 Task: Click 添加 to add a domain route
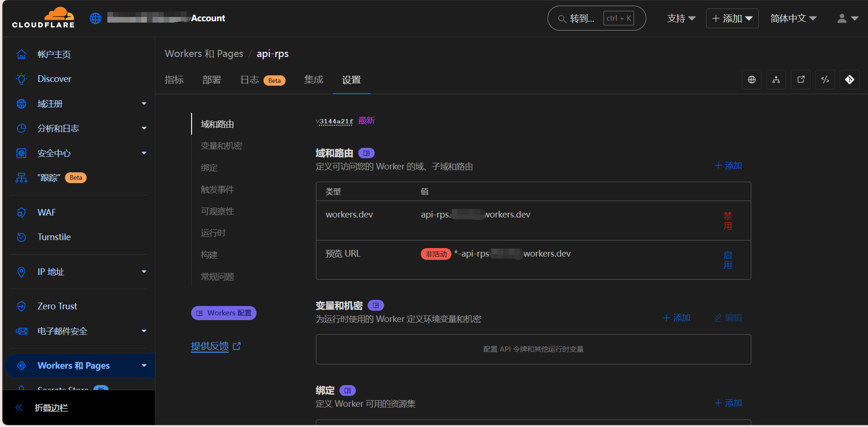(x=728, y=166)
